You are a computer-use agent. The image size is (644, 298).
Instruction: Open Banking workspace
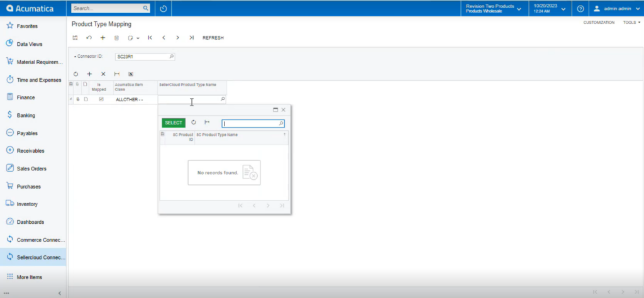[x=33, y=115]
